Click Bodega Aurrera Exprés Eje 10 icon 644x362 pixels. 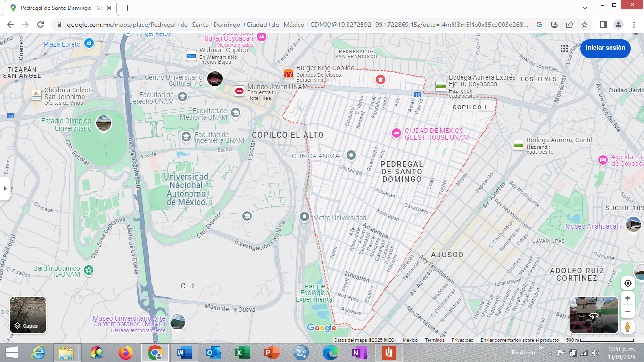pyautogui.click(x=441, y=85)
